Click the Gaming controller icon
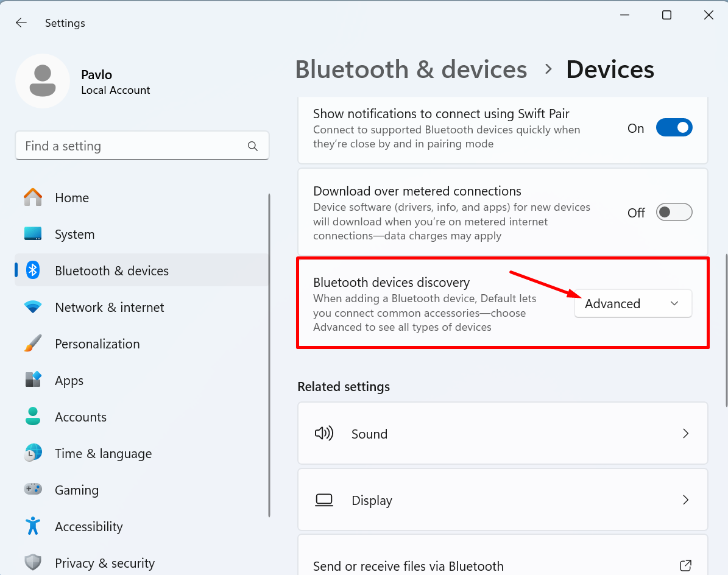The image size is (728, 575). [x=33, y=489]
